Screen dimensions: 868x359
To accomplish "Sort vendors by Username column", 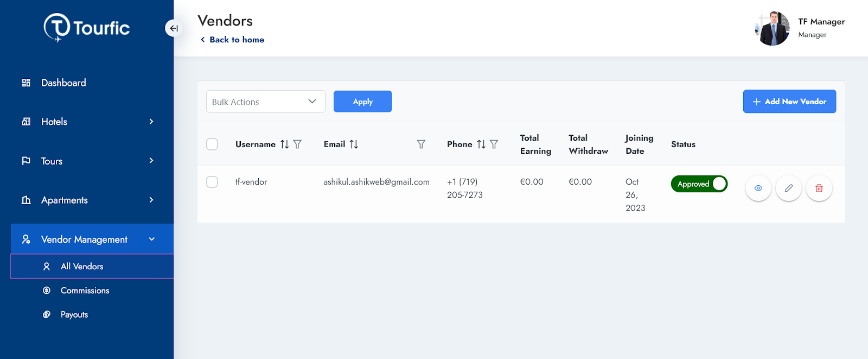I will (284, 144).
